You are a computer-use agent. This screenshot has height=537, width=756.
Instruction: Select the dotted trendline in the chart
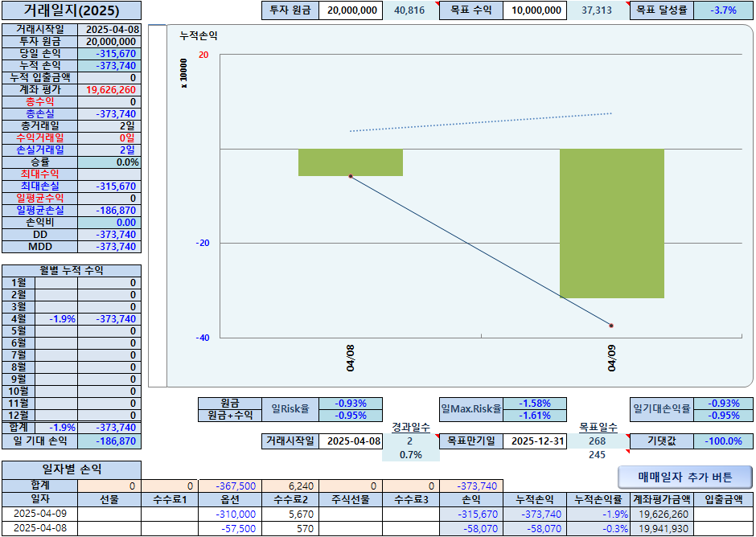click(x=481, y=122)
